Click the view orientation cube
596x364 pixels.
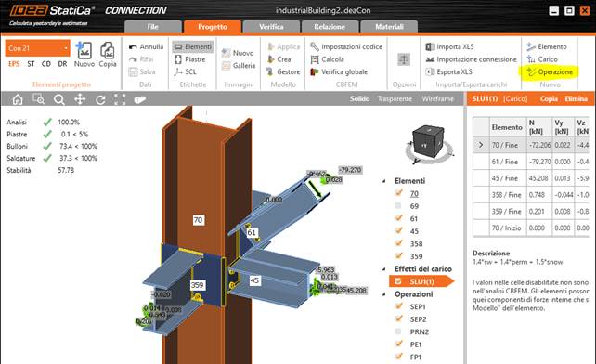pyautogui.click(x=427, y=142)
